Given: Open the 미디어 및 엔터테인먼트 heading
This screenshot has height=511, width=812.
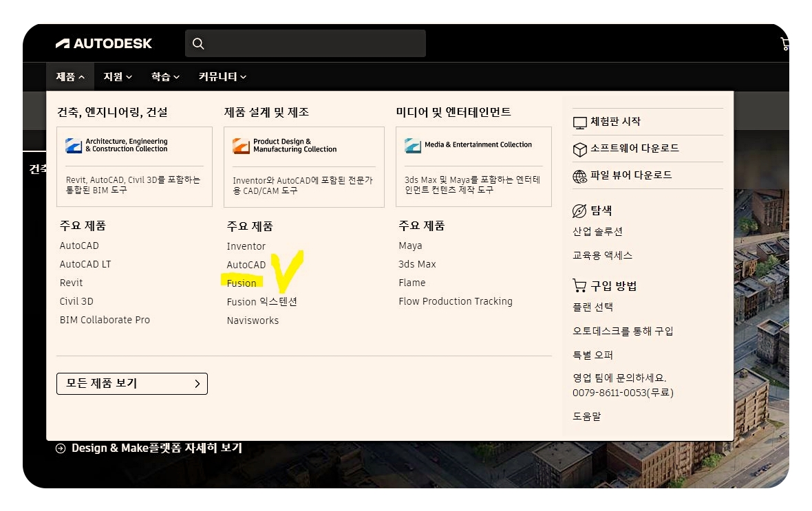Looking at the screenshot, I should [x=453, y=112].
